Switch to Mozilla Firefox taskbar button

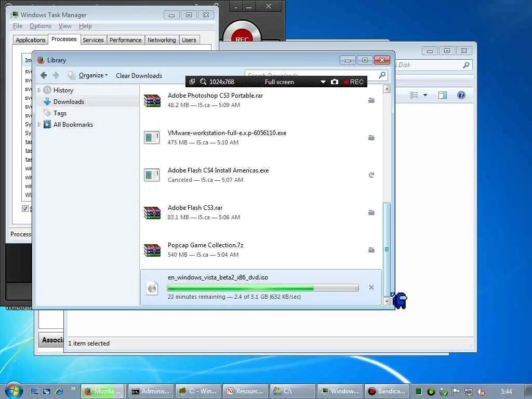click(103, 391)
